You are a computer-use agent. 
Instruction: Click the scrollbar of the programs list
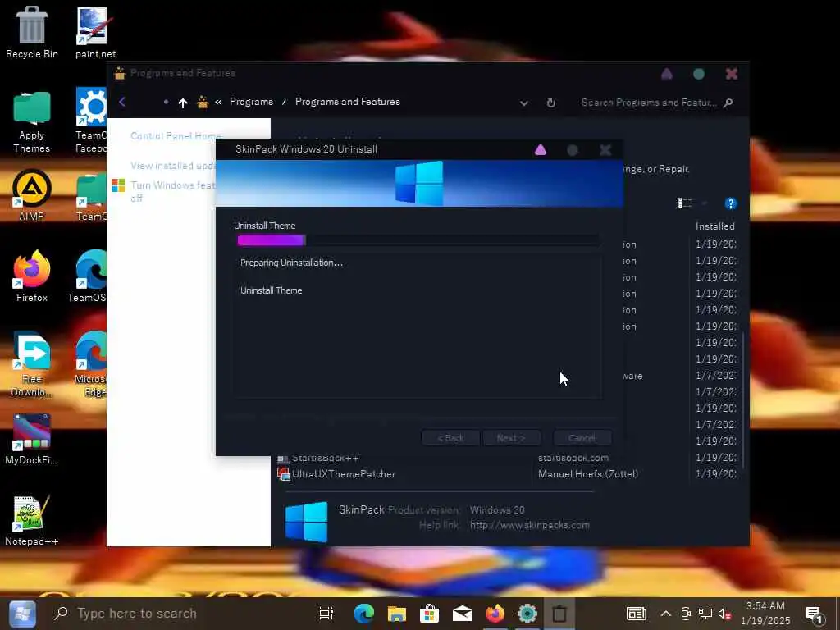742,399
